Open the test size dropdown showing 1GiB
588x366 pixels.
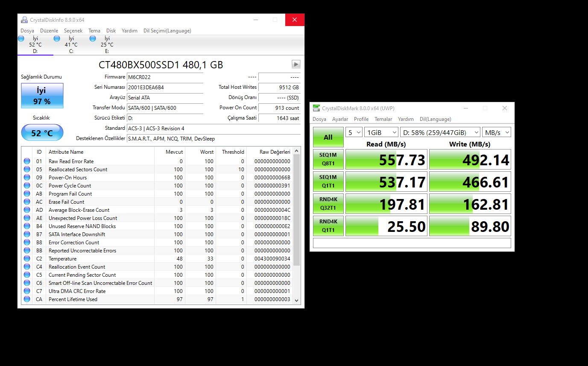pos(381,132)
